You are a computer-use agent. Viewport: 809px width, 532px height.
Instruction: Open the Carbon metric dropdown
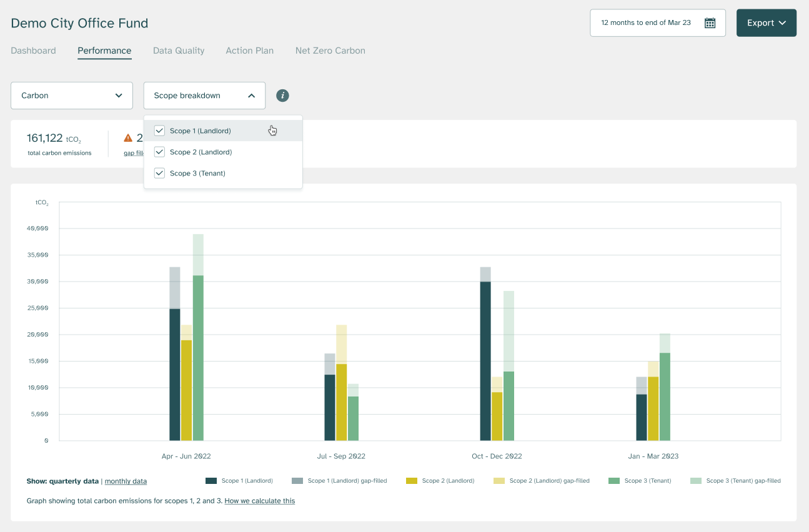pyautogui.click(x=72, y=96)
